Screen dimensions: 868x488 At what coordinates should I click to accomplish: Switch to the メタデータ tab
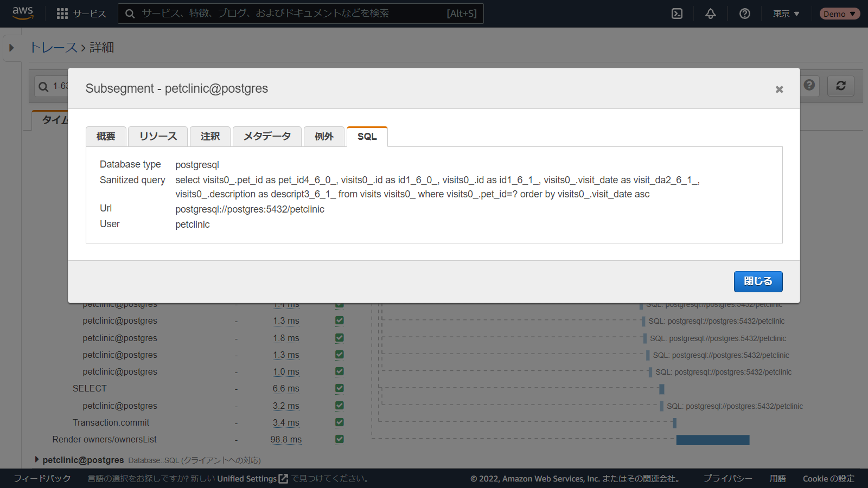click(267, 137)
